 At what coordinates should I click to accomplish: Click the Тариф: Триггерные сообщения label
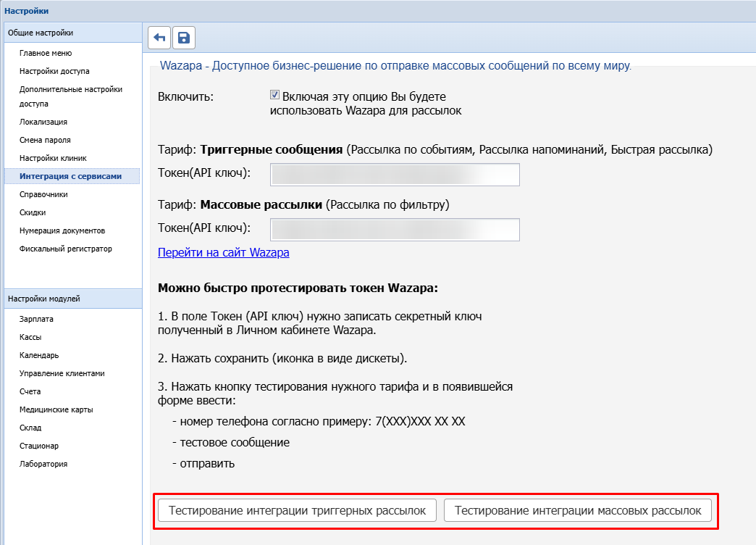[251, 149]
